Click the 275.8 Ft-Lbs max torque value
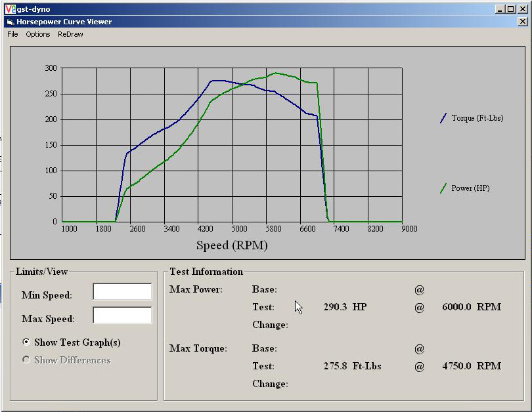This screenshot has height=412, width=532. pyautogui.click(x=353, y=366)
